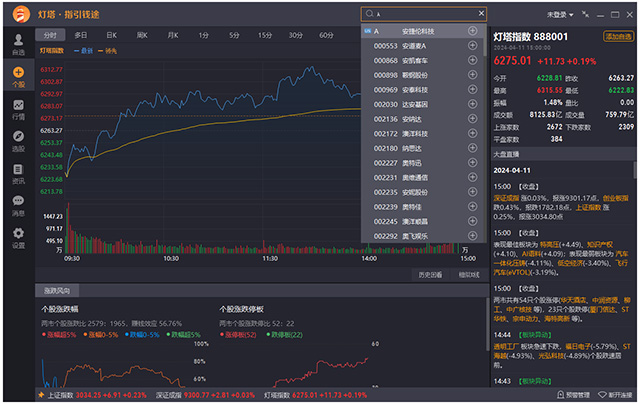Add stock 002030 with plus icon
Screen dimensions: 640x404
pos(473,104)
